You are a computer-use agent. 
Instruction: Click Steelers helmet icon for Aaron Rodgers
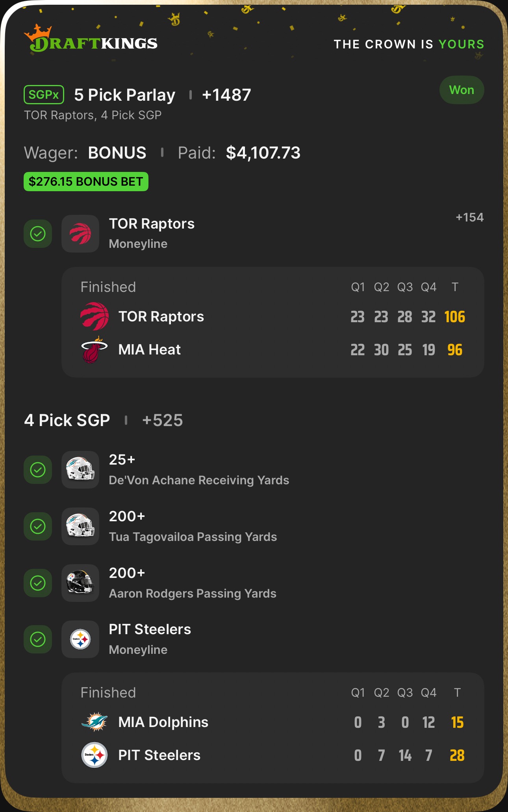80,583
